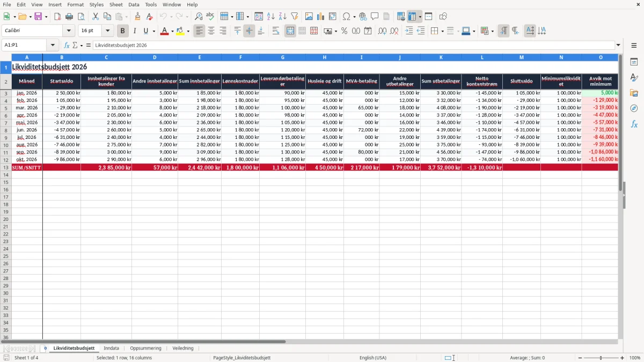
Task: Toggle Align Left
Action: point(199,31)
